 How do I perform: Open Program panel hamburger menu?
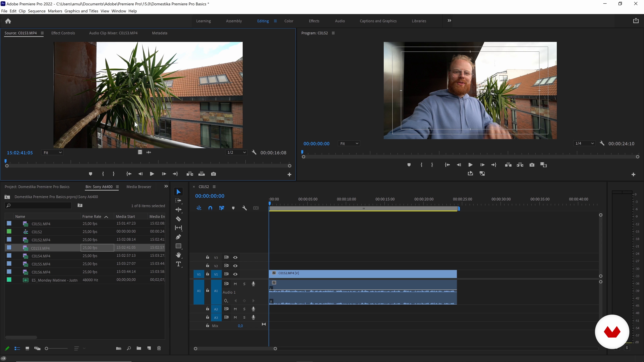click(333, 33)
